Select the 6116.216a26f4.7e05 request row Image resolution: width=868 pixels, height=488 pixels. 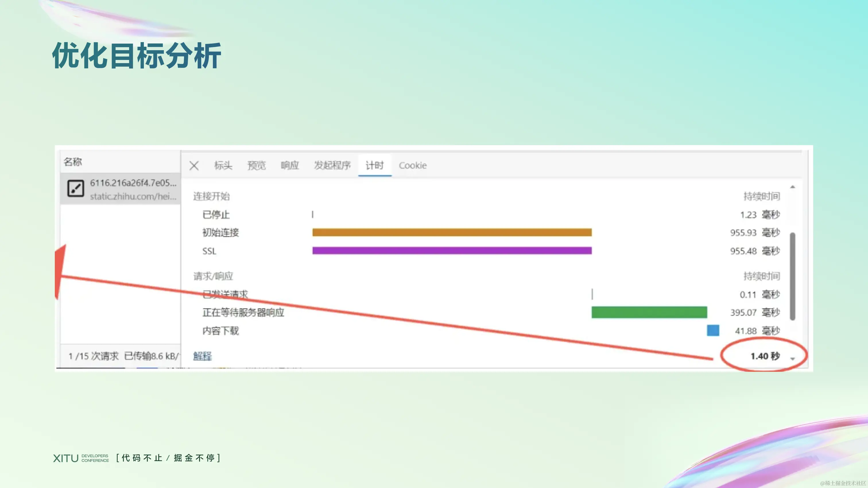(x=120, y=189)
